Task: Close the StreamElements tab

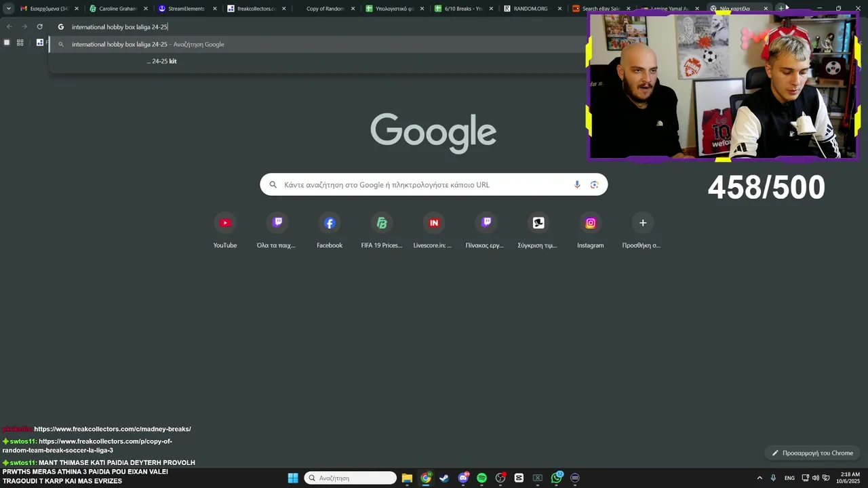Action: pyautogui.click(x=215, y=8)
